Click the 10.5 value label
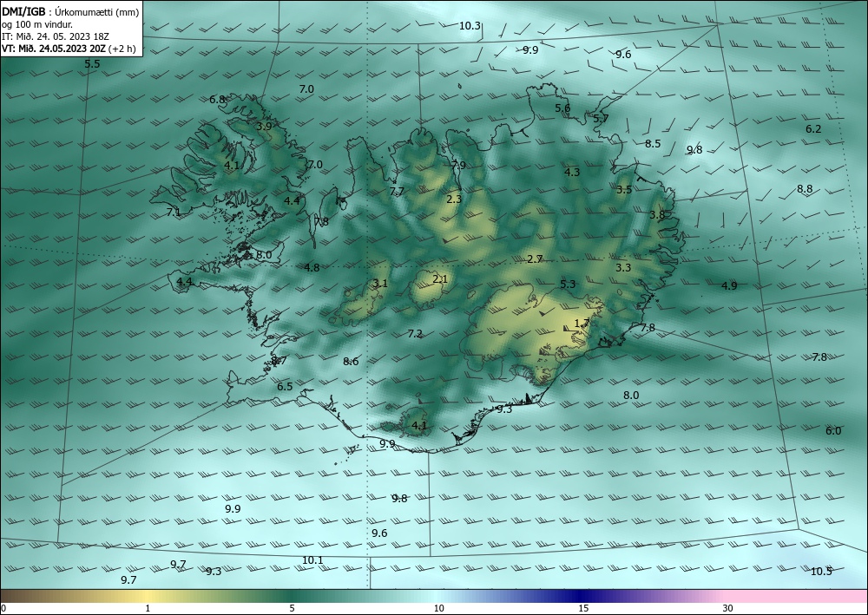Viewport: 868px width, 615px height. point(821,572)
